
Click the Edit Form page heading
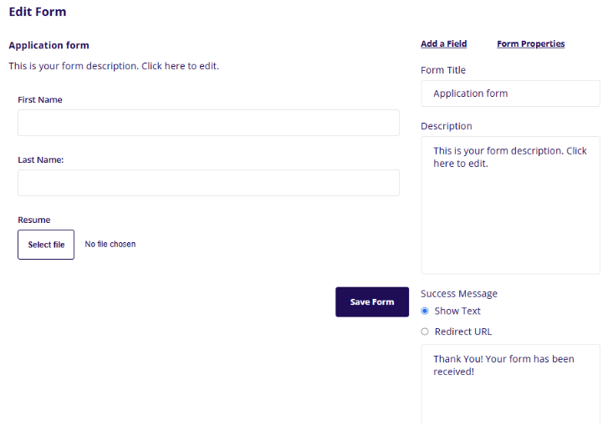point(37,12)
